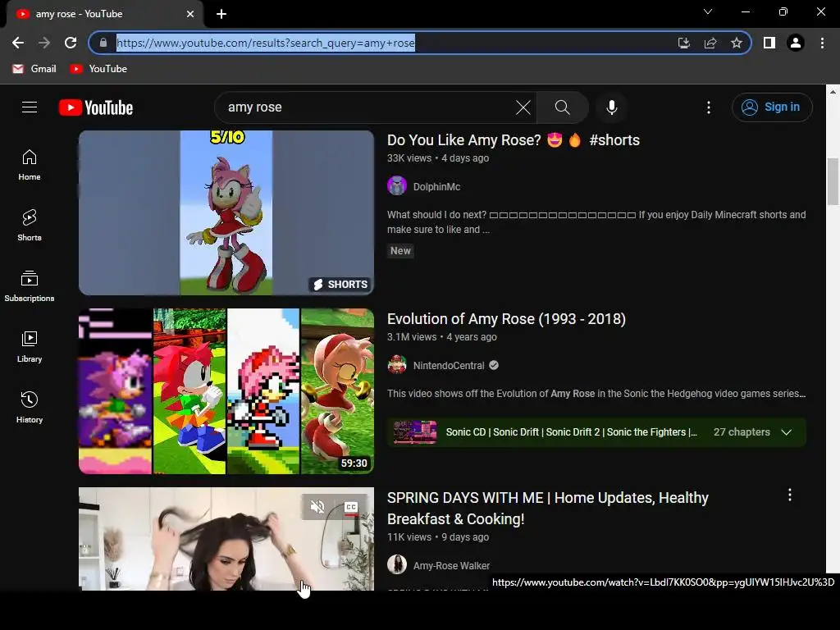Viewport: 840px width, 630px height.
Task: Open the YouTube hamburger guide menu
Action: pyautogui.click(x=30, y=107)
